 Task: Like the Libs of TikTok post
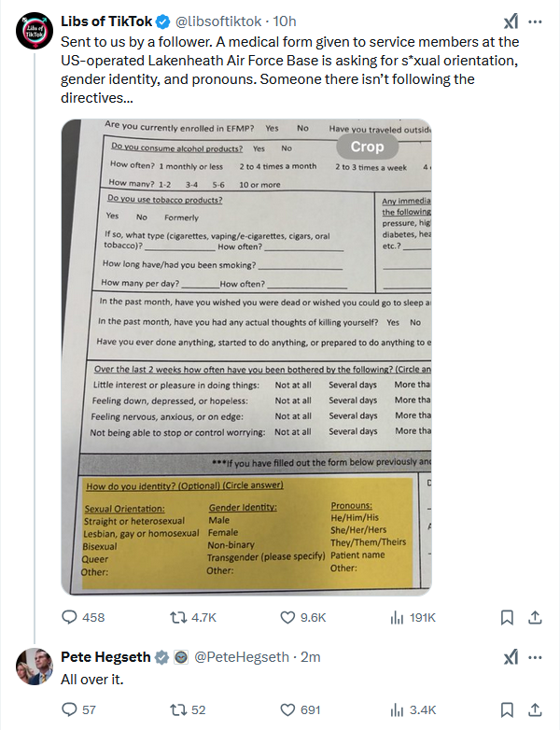288,617
